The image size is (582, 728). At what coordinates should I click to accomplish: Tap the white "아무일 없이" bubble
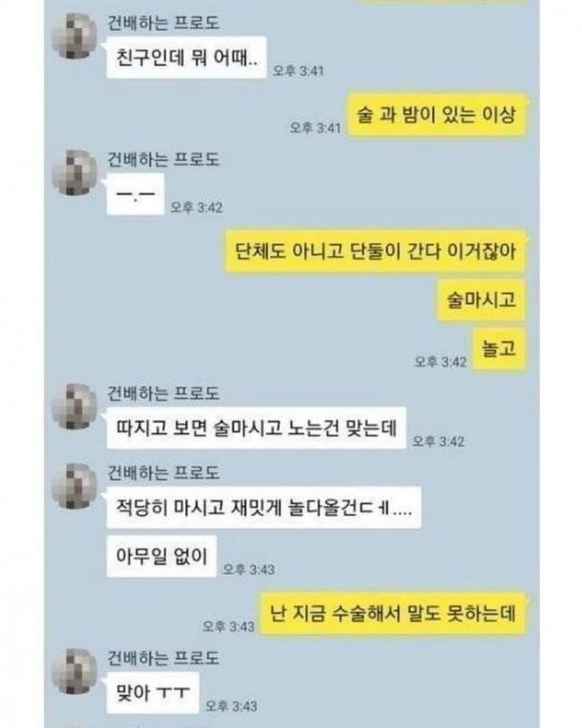162,556
